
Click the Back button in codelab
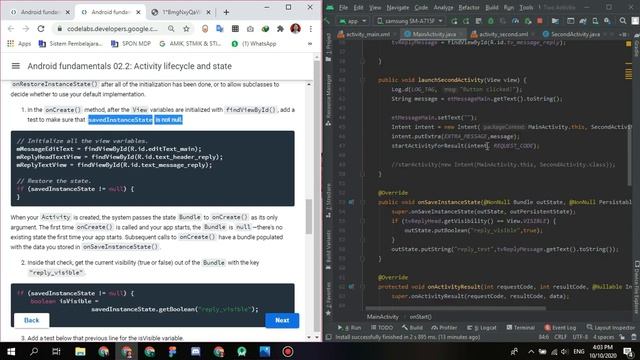[x=31, y=320]
